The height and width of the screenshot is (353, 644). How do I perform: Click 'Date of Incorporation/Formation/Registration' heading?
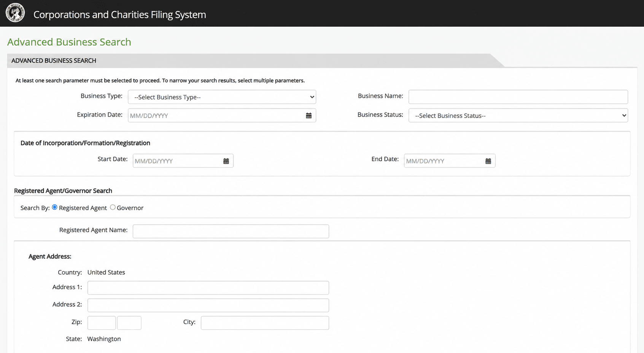85,143
